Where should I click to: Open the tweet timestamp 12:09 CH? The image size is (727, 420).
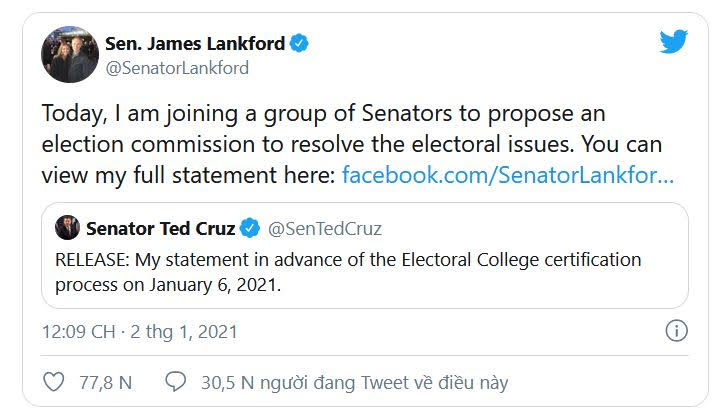pos(78,332)
